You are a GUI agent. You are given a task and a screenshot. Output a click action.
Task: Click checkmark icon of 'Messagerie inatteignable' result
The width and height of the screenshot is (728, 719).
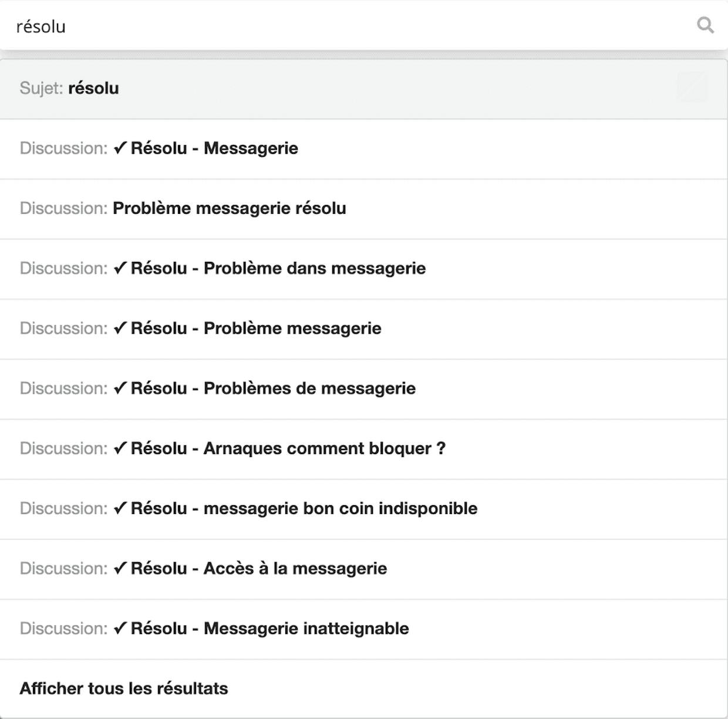click(120, 628)
